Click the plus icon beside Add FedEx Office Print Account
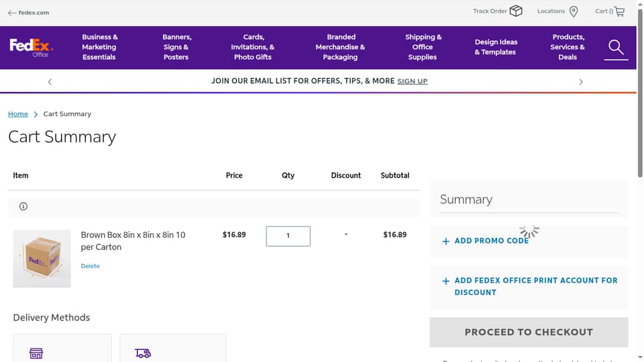 [445, 281]
